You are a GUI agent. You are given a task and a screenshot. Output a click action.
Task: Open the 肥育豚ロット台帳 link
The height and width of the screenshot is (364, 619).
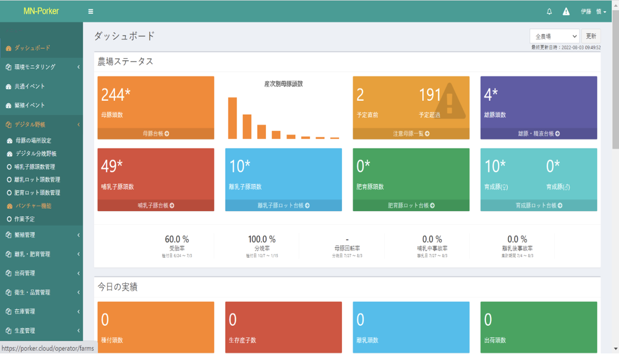coord(411,206)
